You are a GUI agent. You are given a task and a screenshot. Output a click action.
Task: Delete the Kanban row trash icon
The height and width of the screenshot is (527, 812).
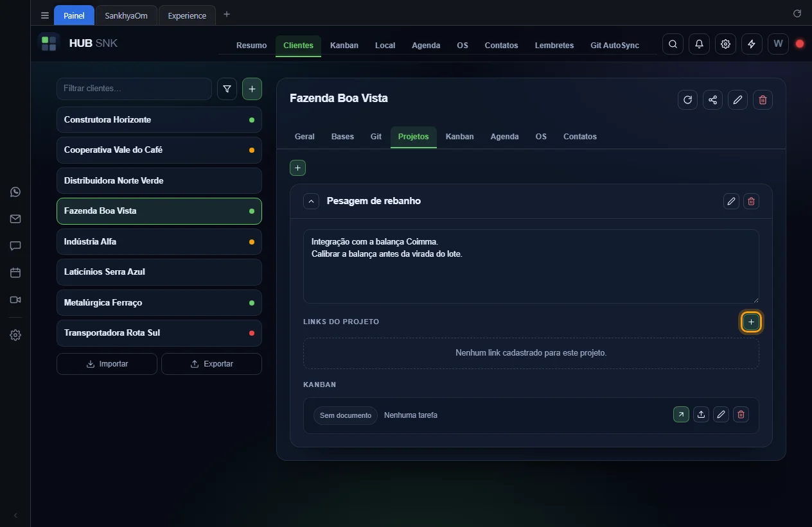(x=741, y=415)
